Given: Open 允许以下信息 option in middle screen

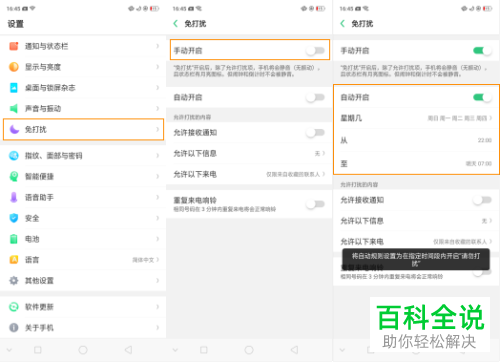Looking at the screenshot, I should pyautogui.click(x=249, y=153).
